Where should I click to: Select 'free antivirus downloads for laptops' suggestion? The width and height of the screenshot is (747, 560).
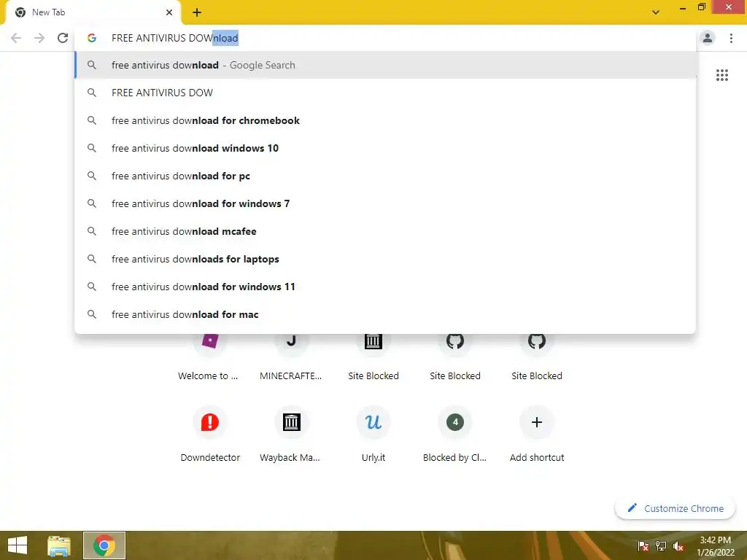385,259
